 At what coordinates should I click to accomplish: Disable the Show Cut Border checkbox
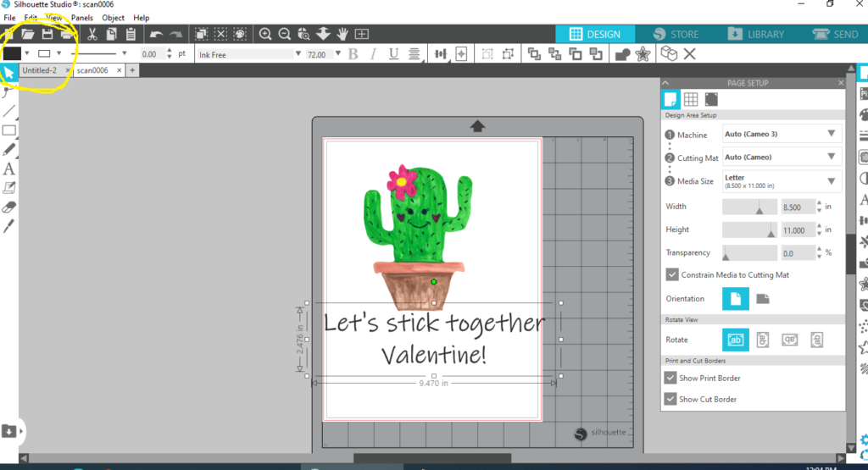[672, 399]
